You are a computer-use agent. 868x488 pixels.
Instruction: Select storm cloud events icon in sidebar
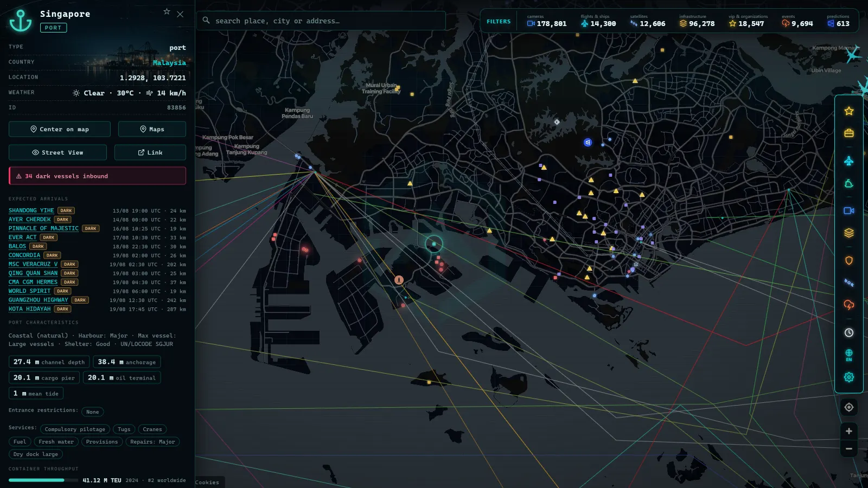point(849,305)
